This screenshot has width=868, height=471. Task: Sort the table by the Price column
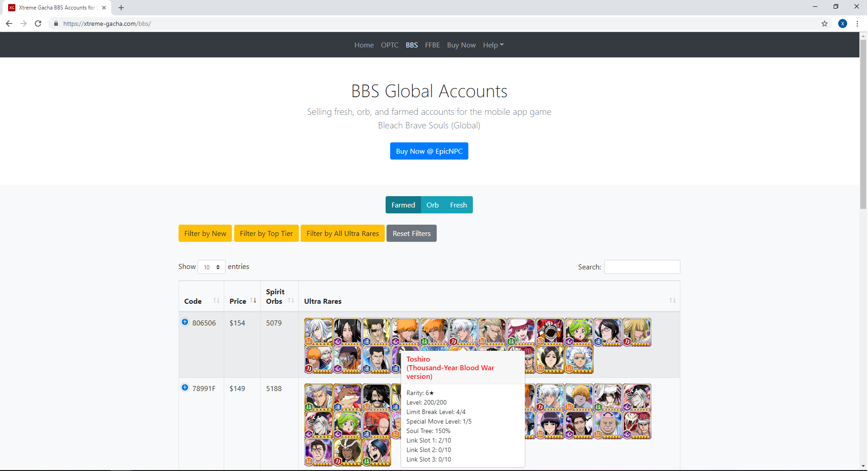click(242, 297)
